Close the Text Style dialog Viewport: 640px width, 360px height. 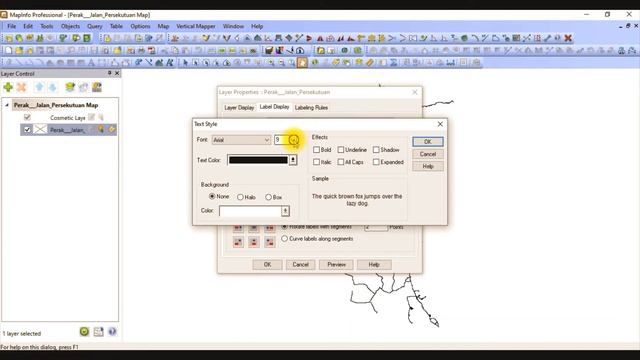tap(440, 124)
